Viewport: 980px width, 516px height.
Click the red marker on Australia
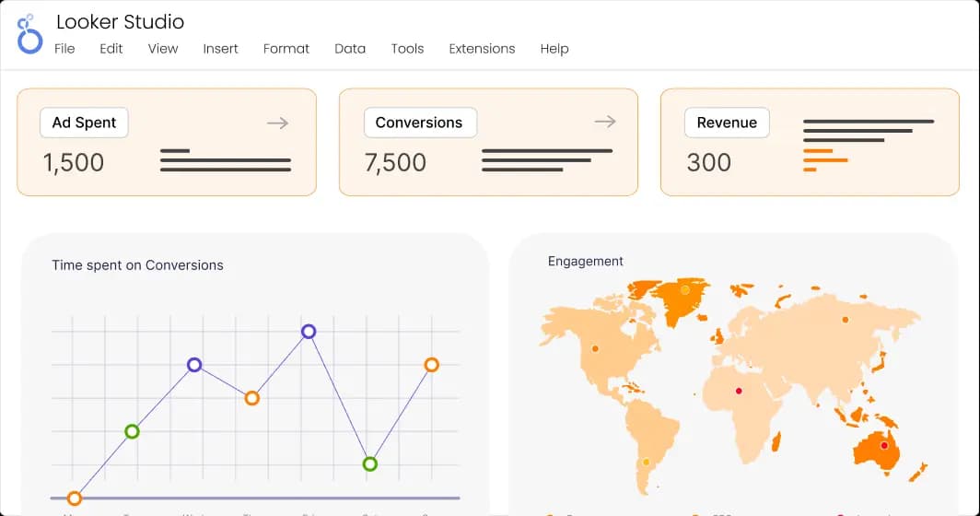click(x=884, y=446)
